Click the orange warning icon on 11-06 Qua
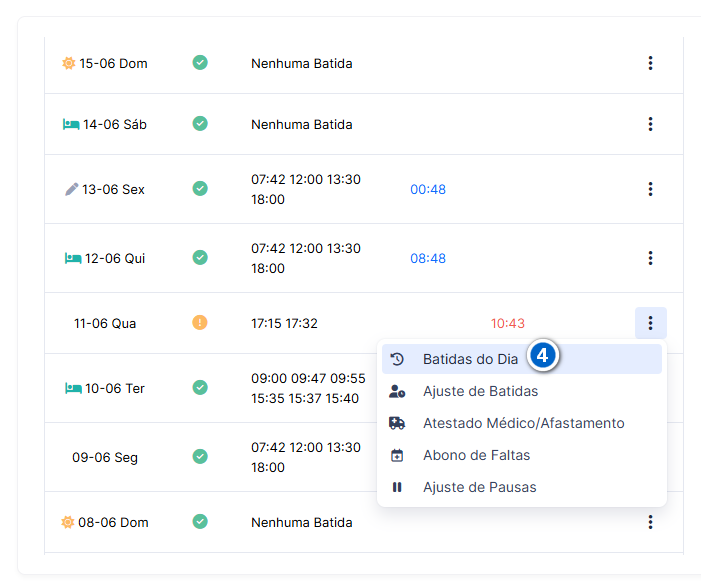 (x=200, y=322)
